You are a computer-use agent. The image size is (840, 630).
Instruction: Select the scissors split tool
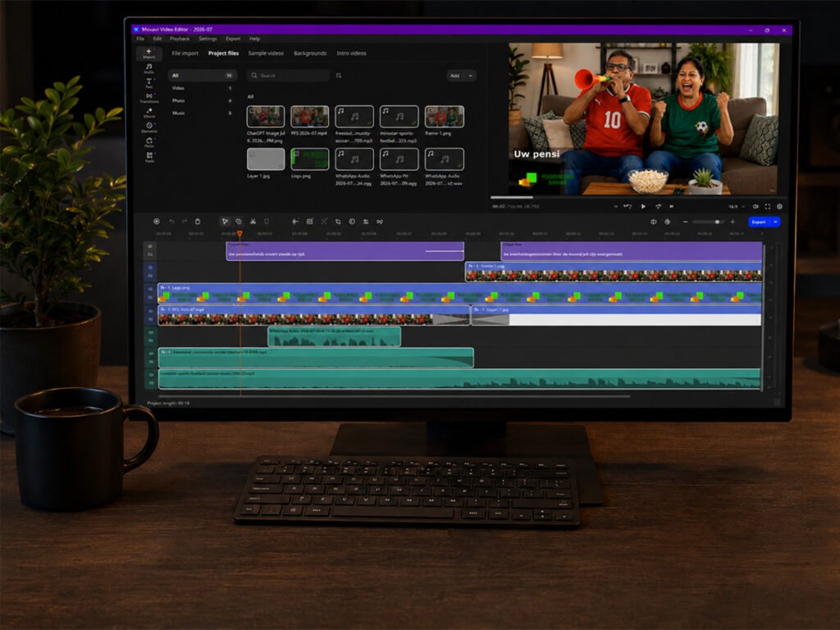253,221
